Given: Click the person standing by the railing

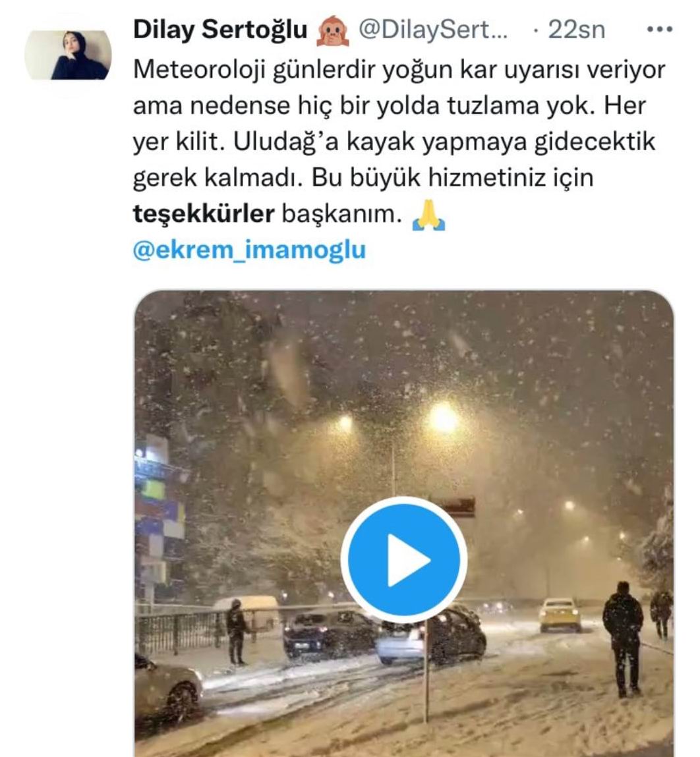Looking at the screenshot, I should (236, 631).
